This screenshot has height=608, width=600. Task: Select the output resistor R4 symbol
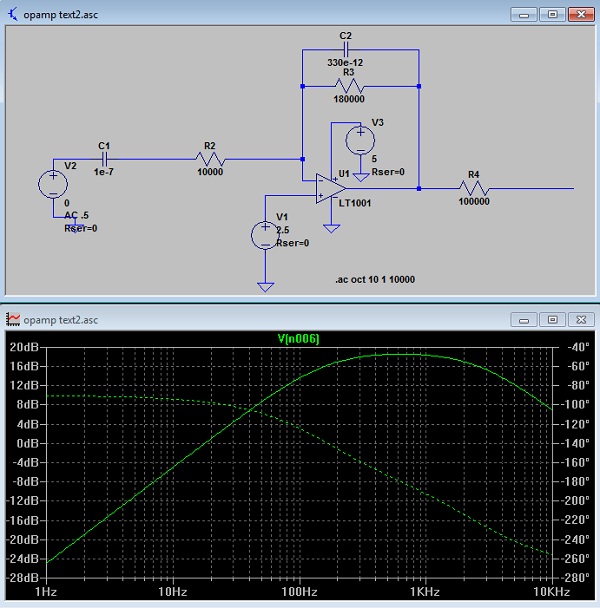[x=473, y=187]
